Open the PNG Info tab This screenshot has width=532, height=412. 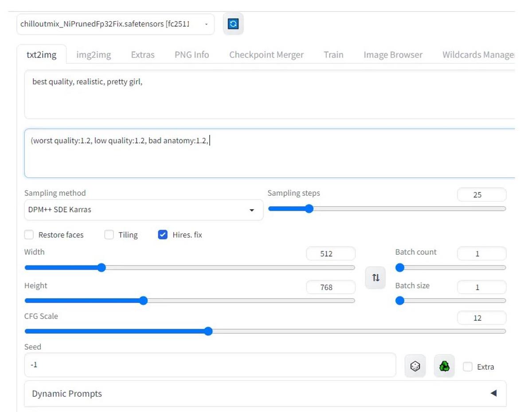pos(192,54)
